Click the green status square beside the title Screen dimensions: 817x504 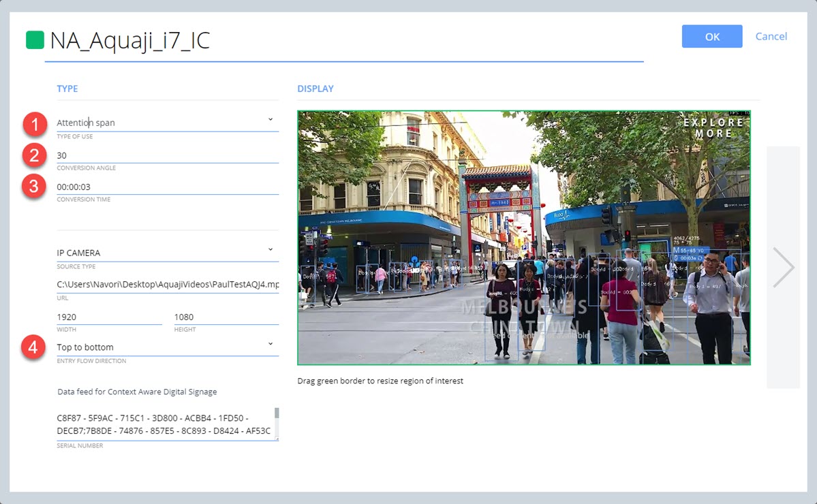(x=35, y=40)
